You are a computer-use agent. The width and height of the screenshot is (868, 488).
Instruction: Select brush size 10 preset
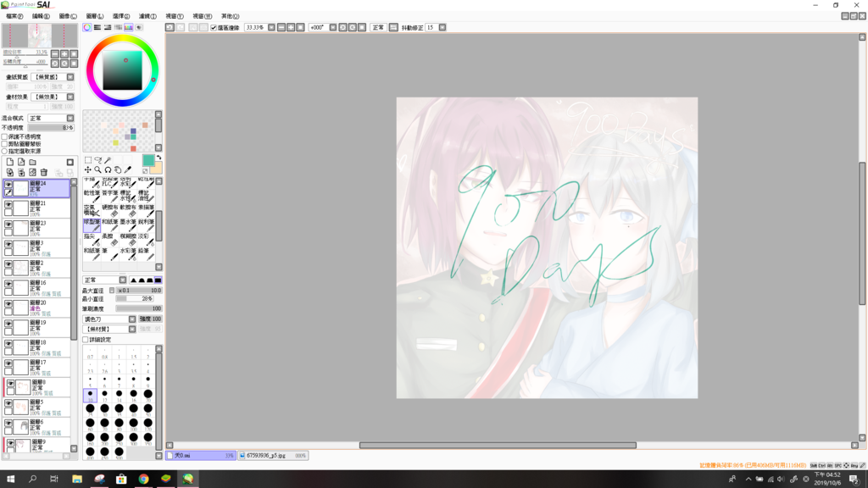pos(90,395)
